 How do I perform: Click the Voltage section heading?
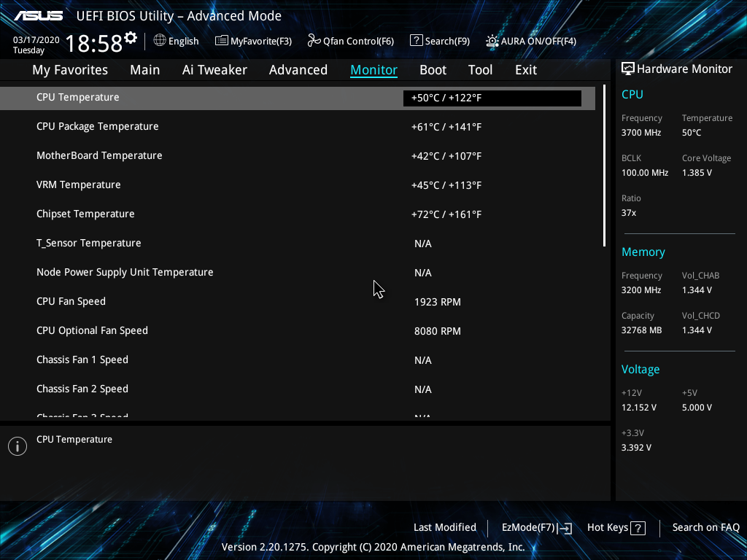point(640,370)
